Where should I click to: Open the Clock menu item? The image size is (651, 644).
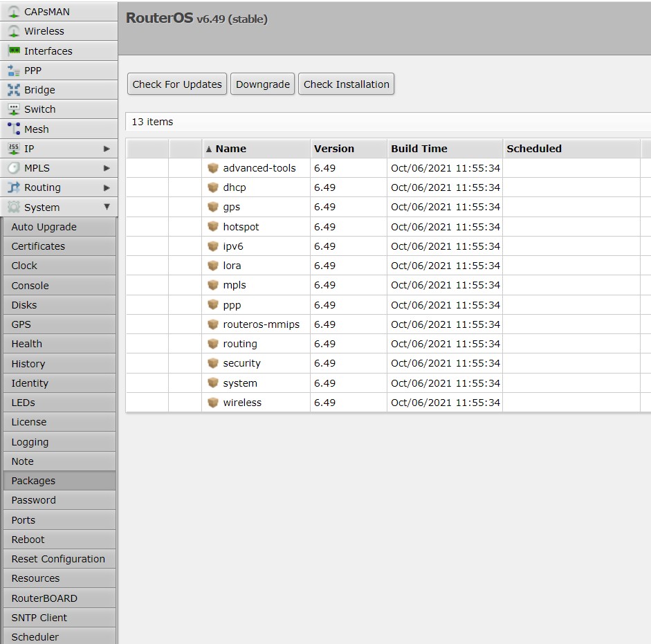tap(59, 266)
